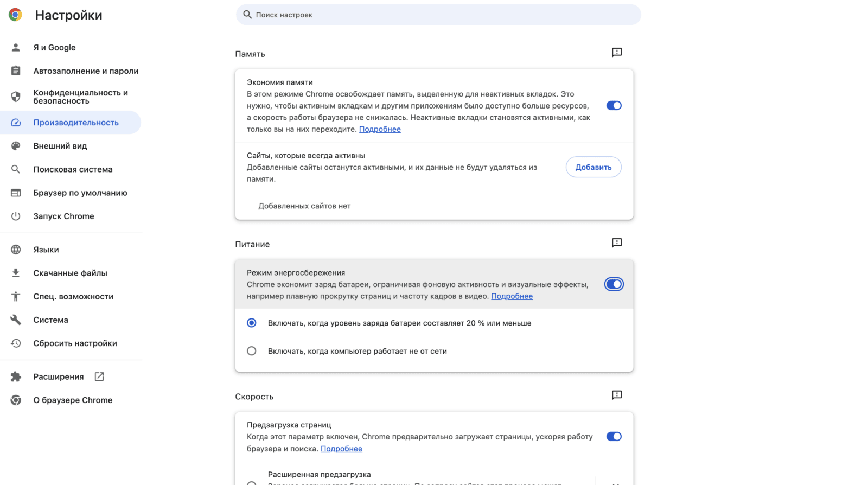
Task: Choose the 20 % battery level radio option
Action: point(252,323)
